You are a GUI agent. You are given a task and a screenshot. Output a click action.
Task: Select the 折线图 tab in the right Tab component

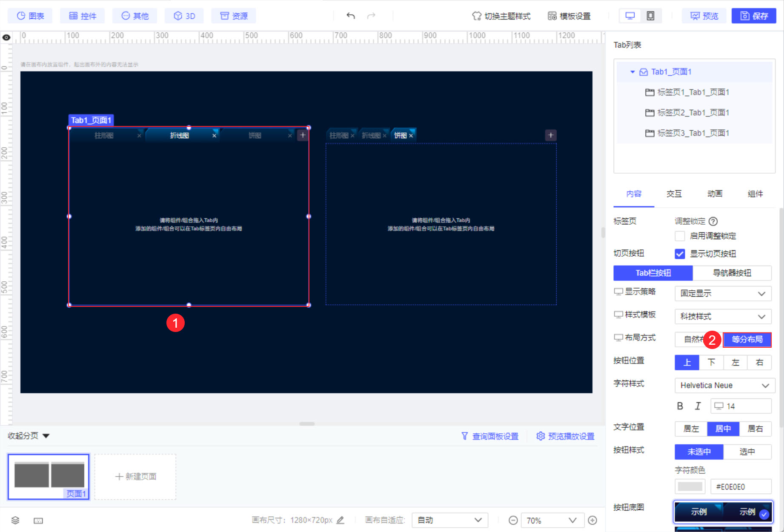point(371,135)
